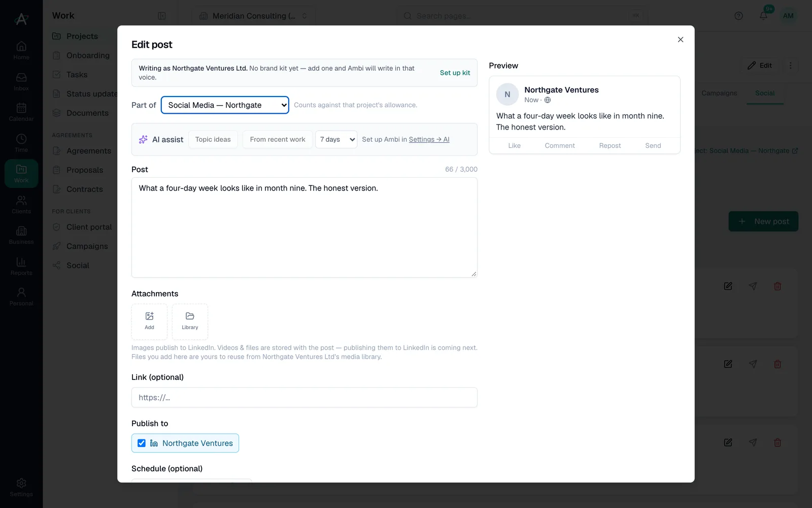Focus the Search pages field
This screenshot has height=508, width=812.
point(522,16)
